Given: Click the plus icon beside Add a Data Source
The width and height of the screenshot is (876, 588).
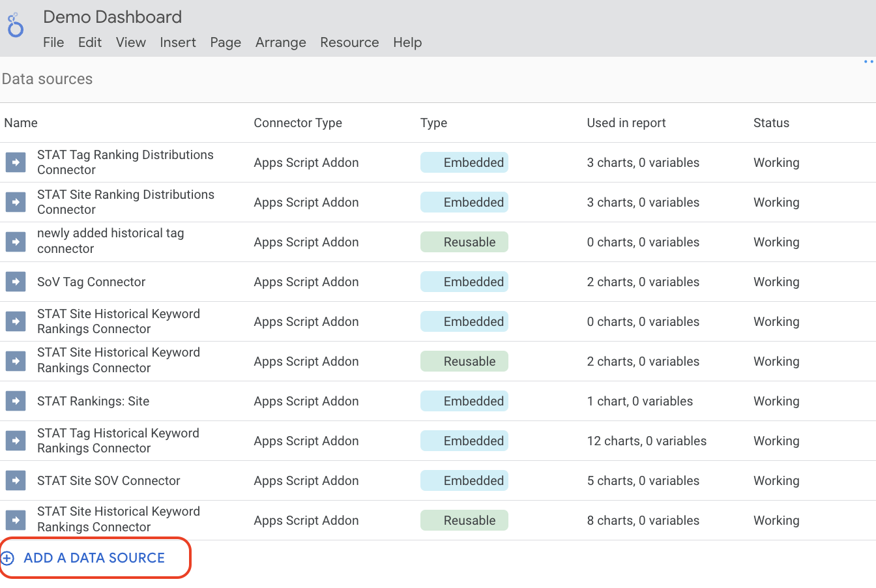Looking at the screenshot, I should tap(7, 558).
